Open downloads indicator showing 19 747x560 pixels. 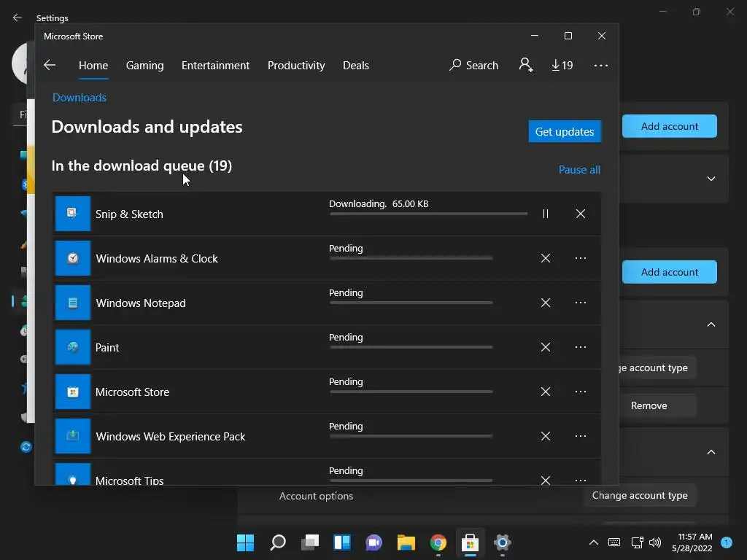click(x=562, y=65)
